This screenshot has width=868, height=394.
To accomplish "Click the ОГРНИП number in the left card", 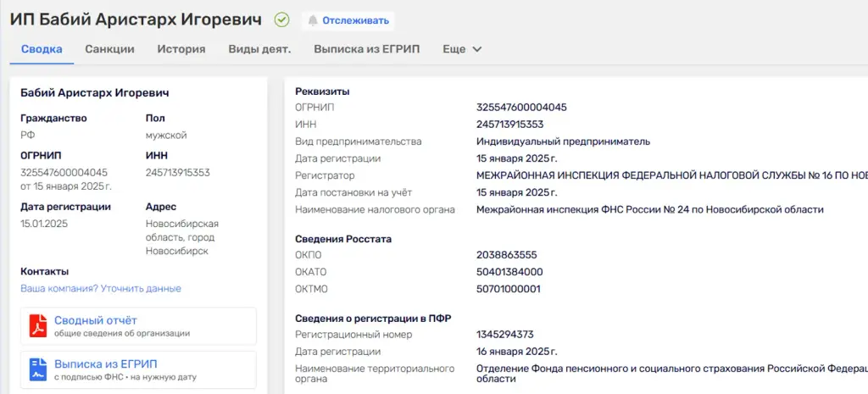I will pyautogui.click(x=64, y=173).
